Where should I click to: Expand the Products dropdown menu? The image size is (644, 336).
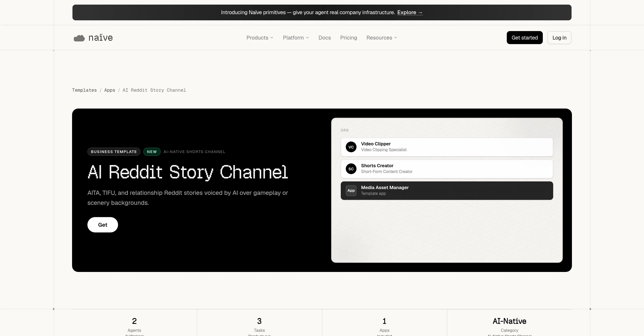tap(260, 38)
